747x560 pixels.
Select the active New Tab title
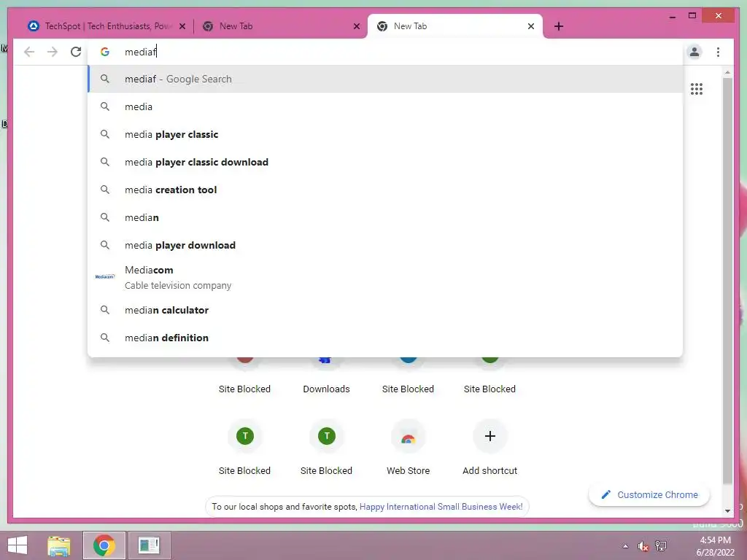point(410,26)
